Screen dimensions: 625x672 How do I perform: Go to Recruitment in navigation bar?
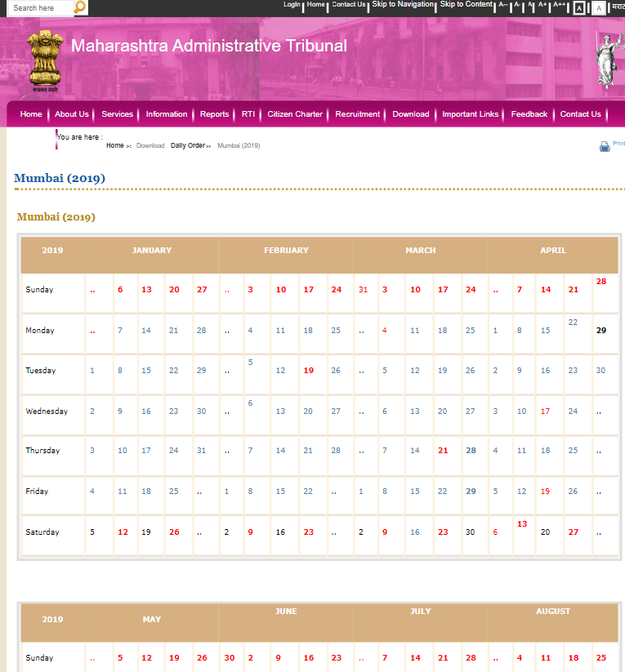tap(357, 114)
